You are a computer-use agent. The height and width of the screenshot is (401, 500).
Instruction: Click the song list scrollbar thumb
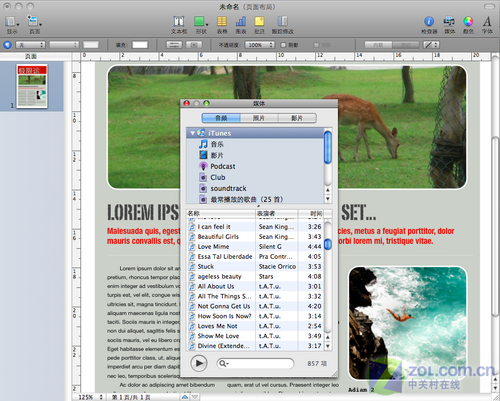click(328, 244)
